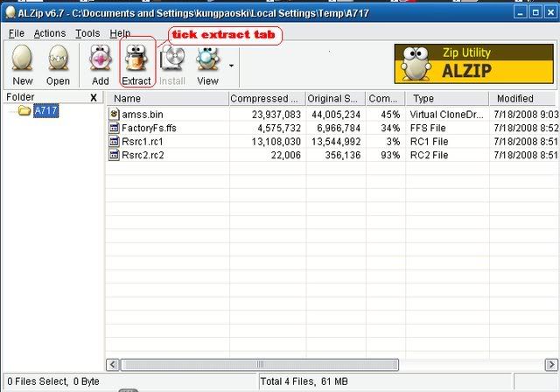
Task: Click the ALZip egg title bar icon
Action: [x=10, y=12]
